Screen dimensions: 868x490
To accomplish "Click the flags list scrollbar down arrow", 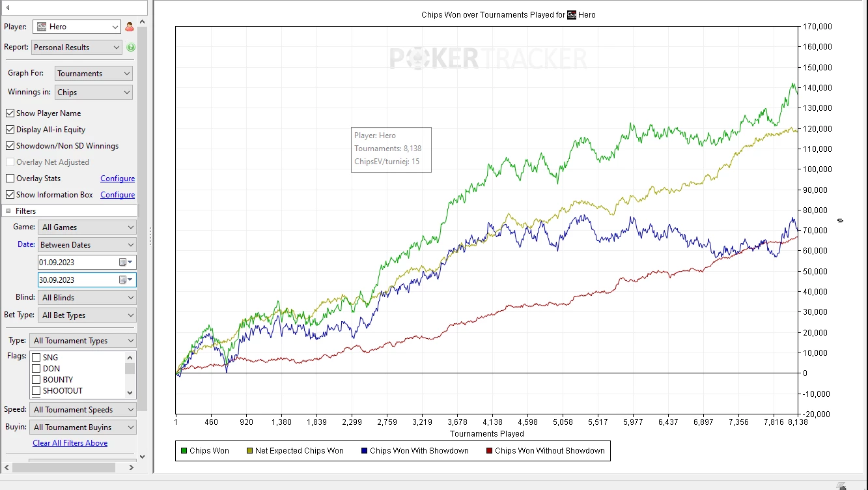I will pos(130,393).
